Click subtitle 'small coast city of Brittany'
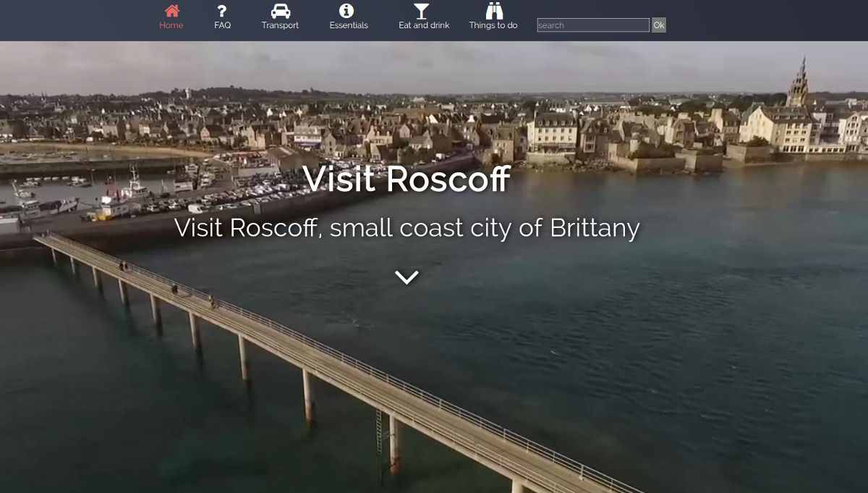Screen dimensions: 868x493 point(485,228)
